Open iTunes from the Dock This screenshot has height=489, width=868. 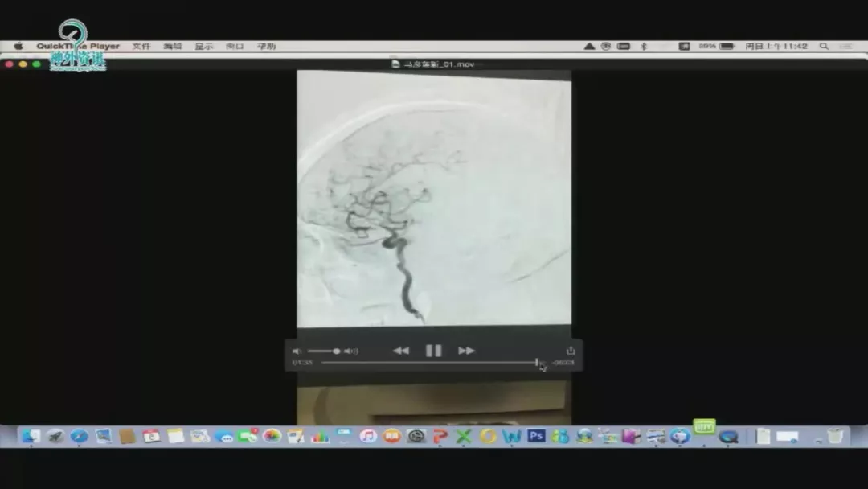[x=368, y=437]
